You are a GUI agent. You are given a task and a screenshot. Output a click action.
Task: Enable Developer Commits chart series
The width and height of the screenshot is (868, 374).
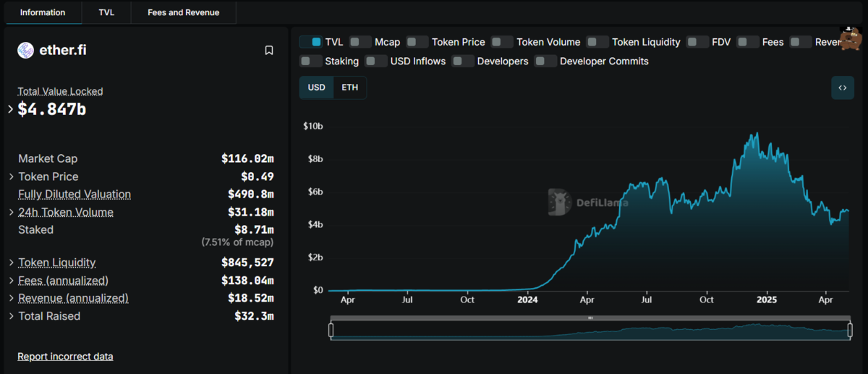[545, 61]
